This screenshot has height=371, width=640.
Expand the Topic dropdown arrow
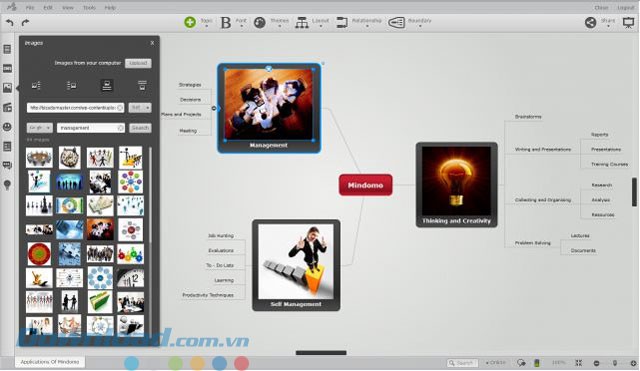click(x=206, y=27)
